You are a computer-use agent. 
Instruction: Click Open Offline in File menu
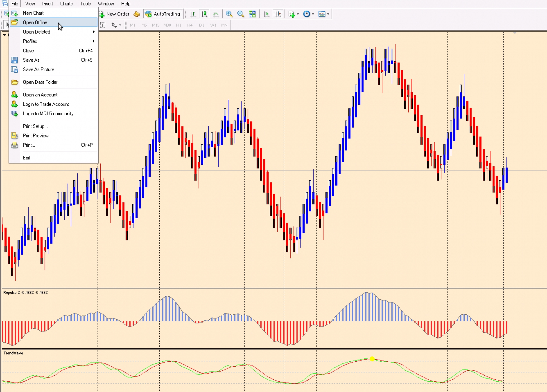(x=35, y=22)
